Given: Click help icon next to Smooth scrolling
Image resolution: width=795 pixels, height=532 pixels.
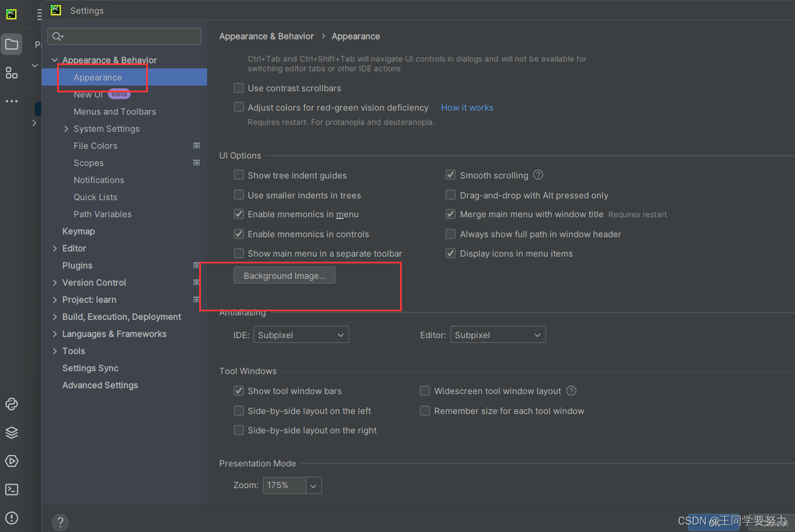Looking at the screenshot, I should 538,175.
